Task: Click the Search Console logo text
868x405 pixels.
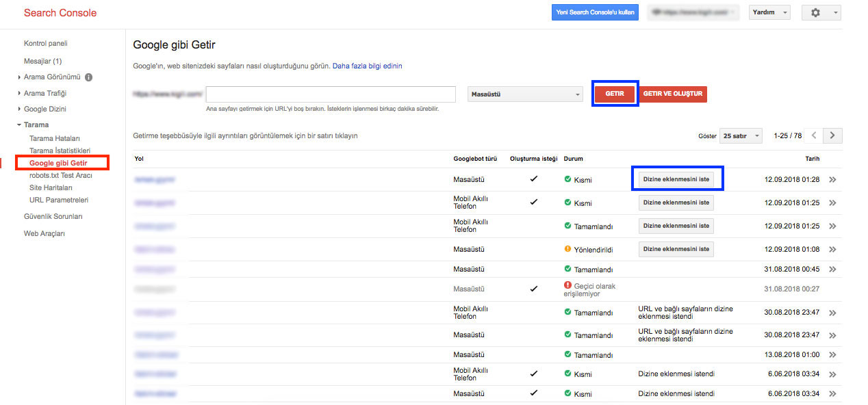Action: [x=60, y=13]
